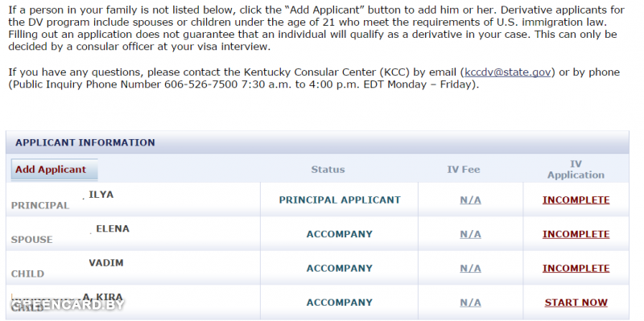Open the spouse ELENA's INCOMPLETE application link
This screenshot has width=644, height=321.
point(576,234)
